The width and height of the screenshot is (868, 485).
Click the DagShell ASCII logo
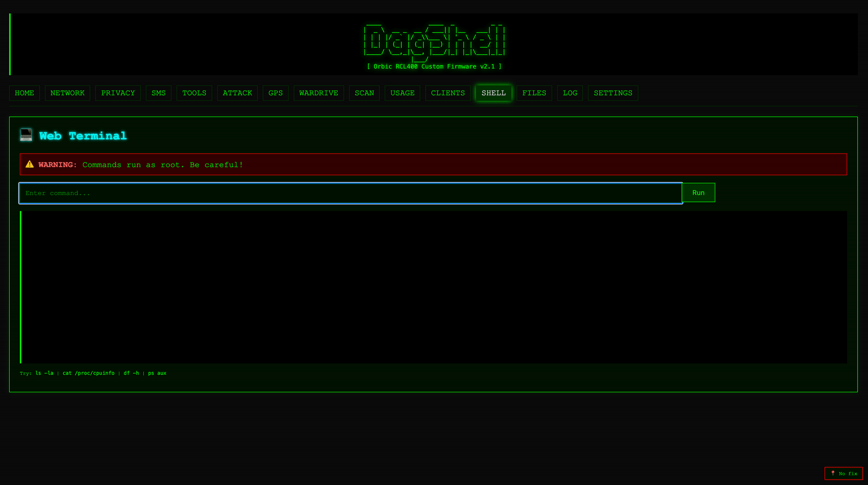coord(434,42)
